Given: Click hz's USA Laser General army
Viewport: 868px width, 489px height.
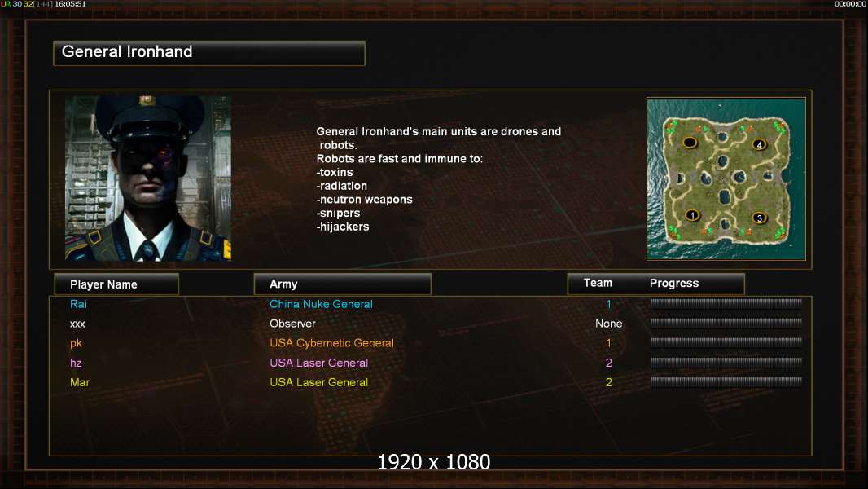Looking at the screenshot, I should click(319, 363).
